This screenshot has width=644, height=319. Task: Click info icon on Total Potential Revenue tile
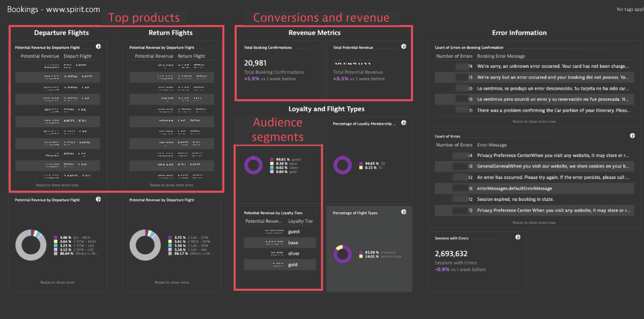click(x=404, y=47)
